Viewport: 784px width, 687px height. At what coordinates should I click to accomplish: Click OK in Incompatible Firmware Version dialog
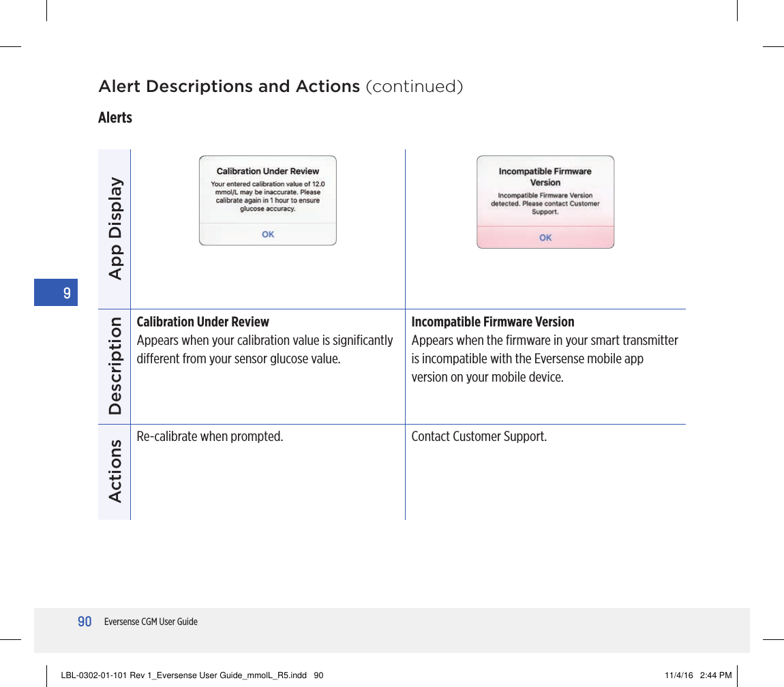point(545,237)
